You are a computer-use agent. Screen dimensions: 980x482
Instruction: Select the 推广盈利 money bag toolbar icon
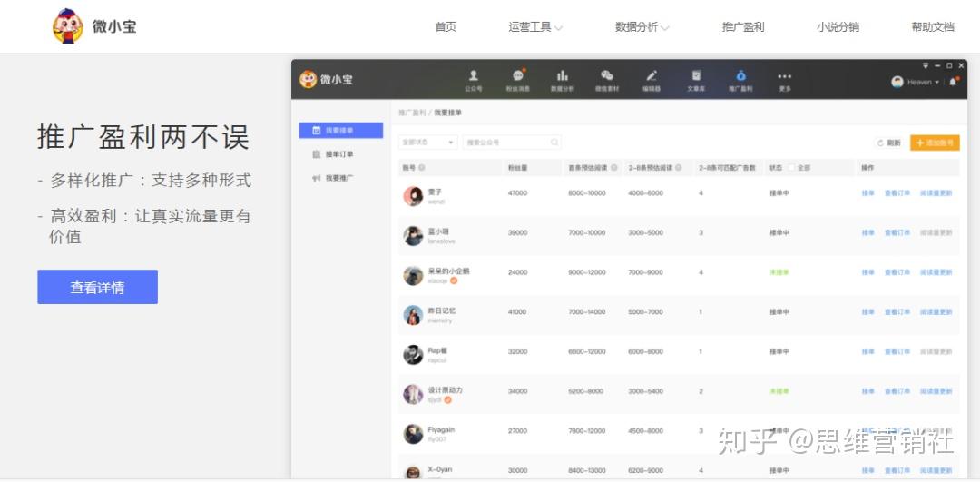click(x=740, y=75)
